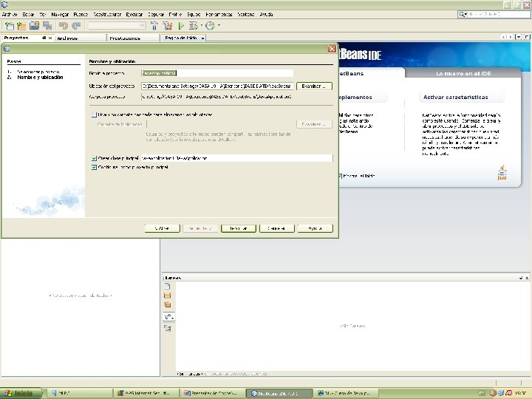Click the first document icon in Tareas panel
The height and width of the screenshot is (399, 532).
(167, 287)
